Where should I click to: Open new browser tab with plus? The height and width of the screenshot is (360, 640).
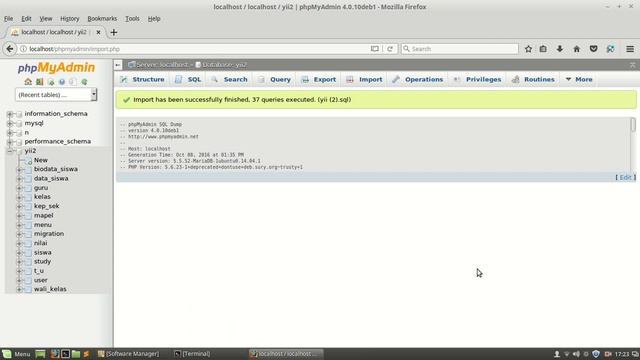[x=113, y=32]
